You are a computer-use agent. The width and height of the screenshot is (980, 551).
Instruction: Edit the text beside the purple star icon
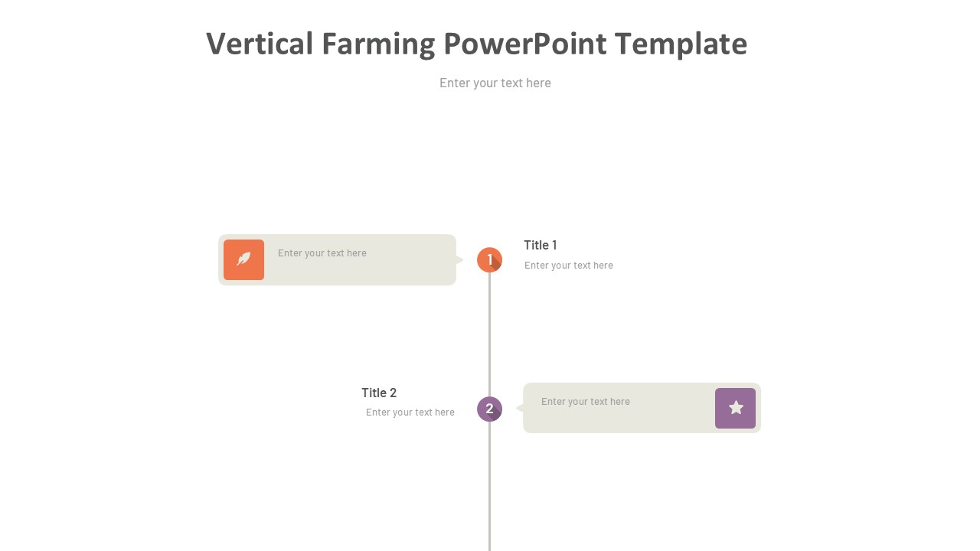586,402
